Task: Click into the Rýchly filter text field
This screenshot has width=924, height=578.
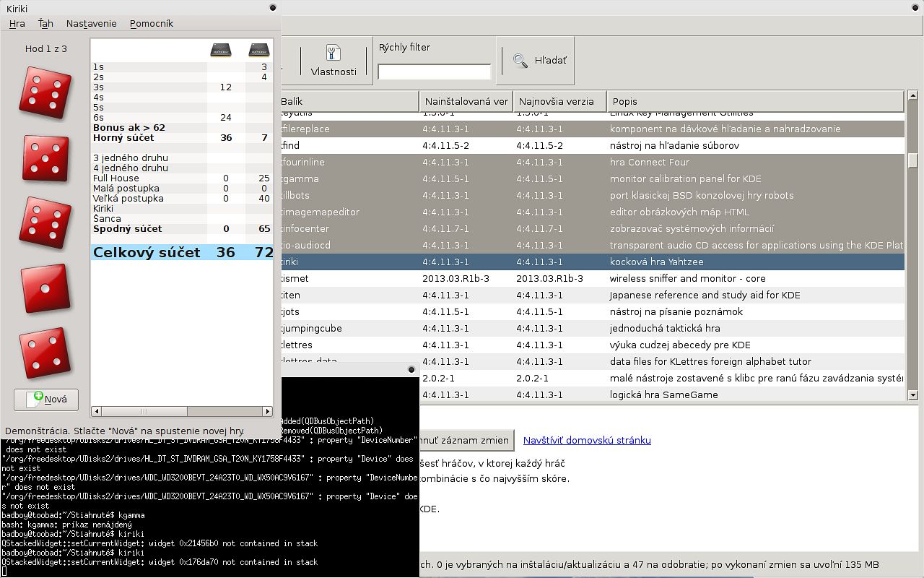Action: [434, 72]
